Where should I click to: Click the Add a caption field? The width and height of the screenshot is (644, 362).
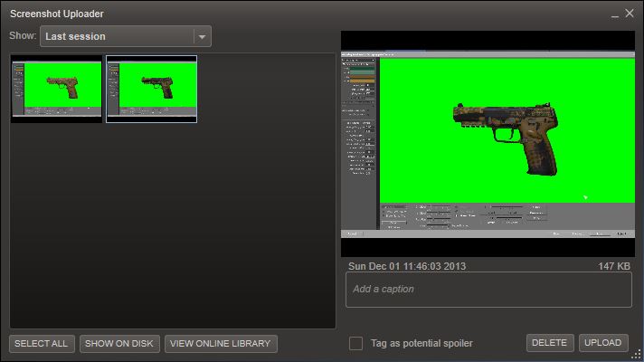[x=488, y=290]
